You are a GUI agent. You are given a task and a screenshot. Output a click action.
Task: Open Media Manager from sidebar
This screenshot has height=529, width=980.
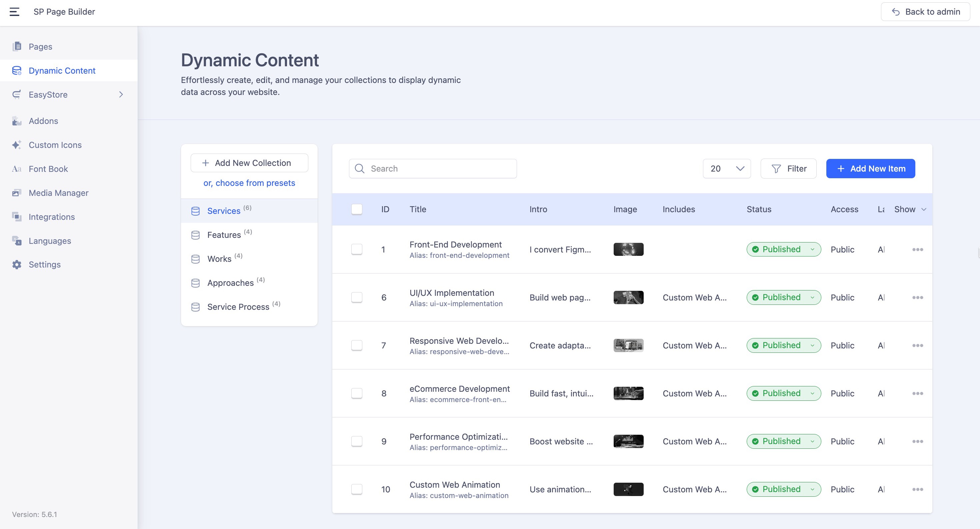tap(59, 193)
